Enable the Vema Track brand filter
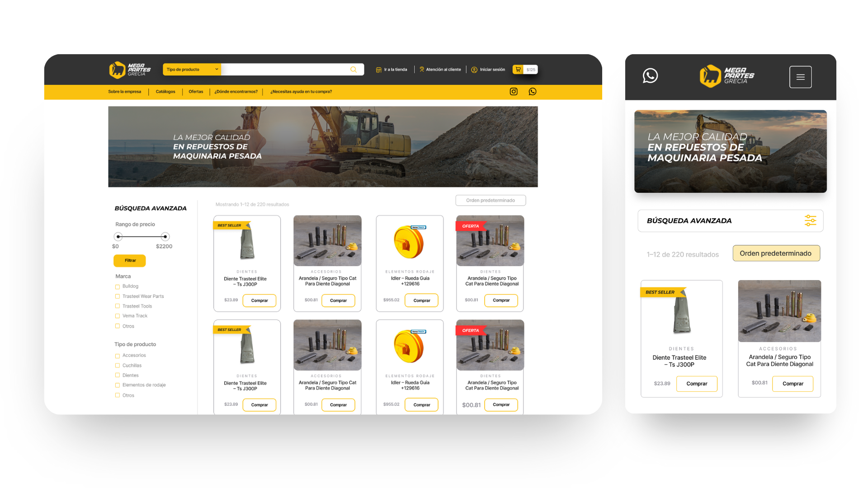868x488 pixels. click(118, 316)
